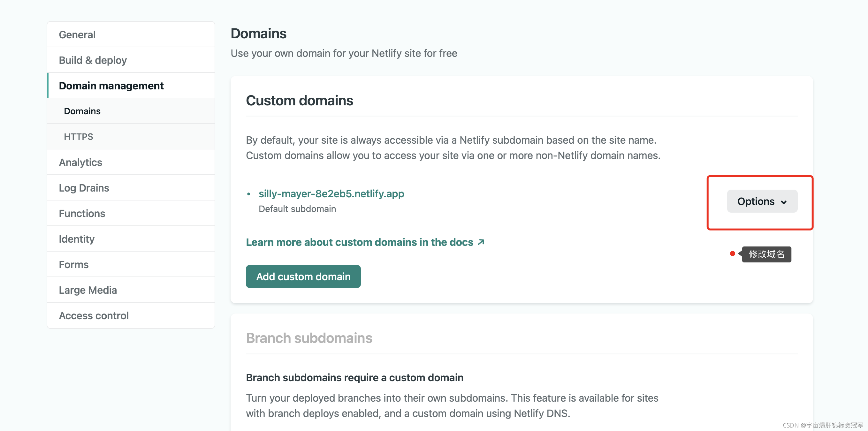Select Forms in the settings sidebar
This screenshot has height=431, width=868.
click(x=73, y=265)
